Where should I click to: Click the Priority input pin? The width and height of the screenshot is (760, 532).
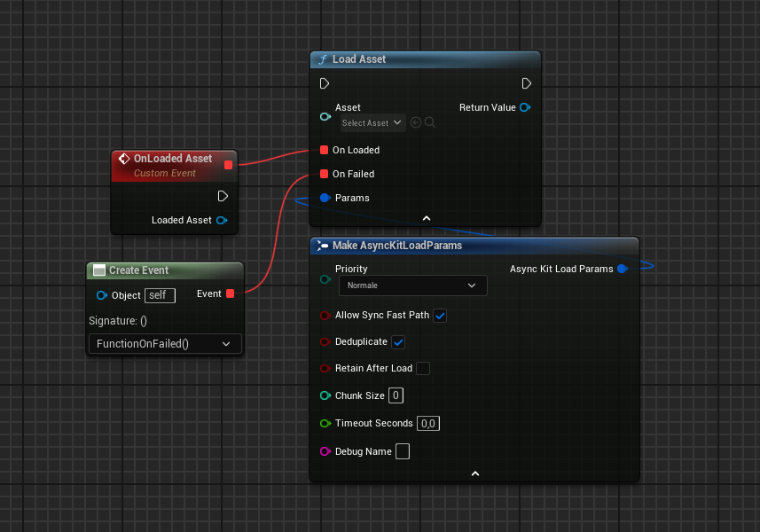[x=325, y=279]
